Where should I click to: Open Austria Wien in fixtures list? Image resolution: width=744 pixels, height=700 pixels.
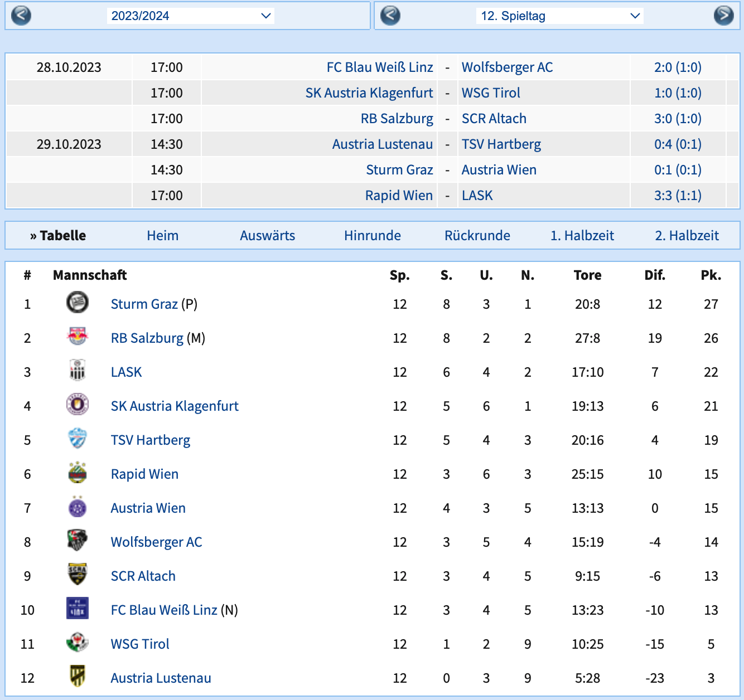click(x=499, y=170)
